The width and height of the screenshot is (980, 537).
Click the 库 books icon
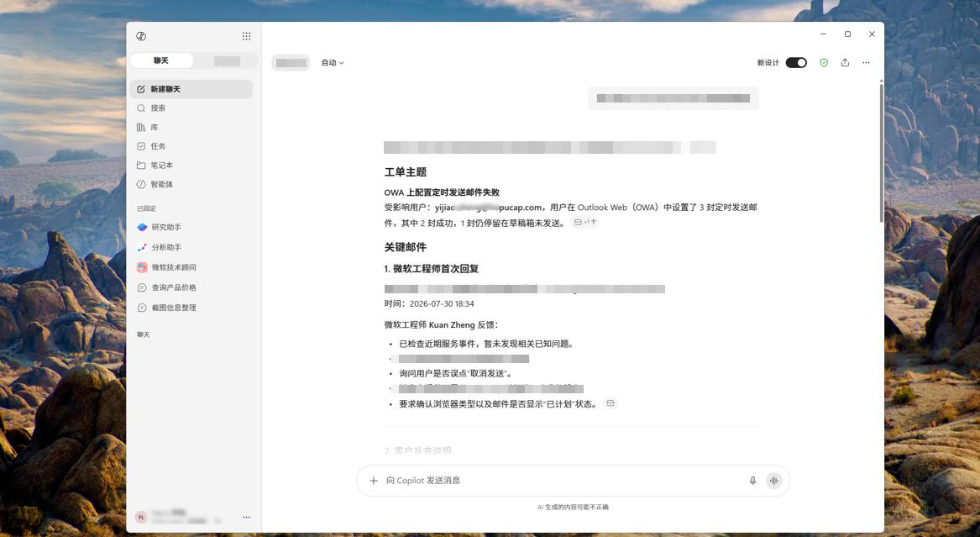coord(141,127)
